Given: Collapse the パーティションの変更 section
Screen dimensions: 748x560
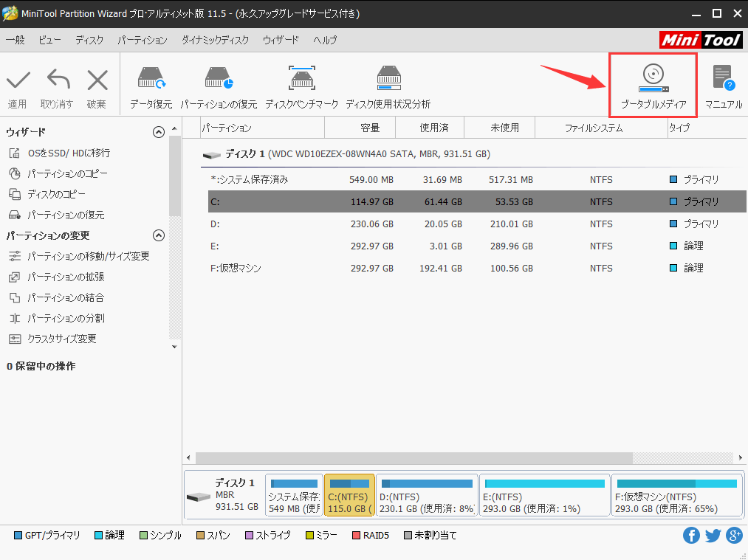Looking at the screenshot, I should pyautogui.click(x=158, y=235).
